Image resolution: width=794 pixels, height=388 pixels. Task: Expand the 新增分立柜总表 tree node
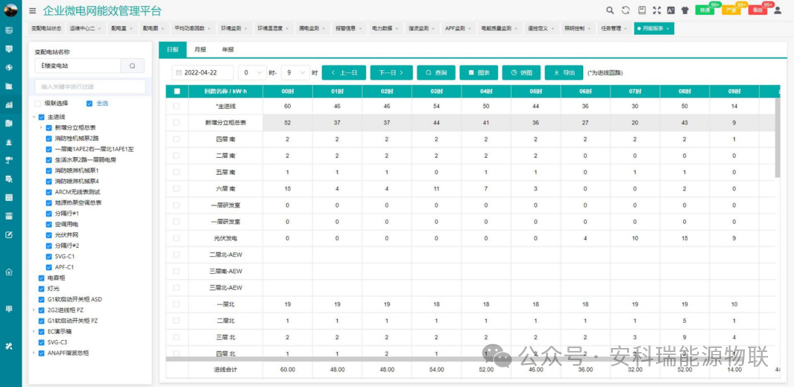click(41, 128)
